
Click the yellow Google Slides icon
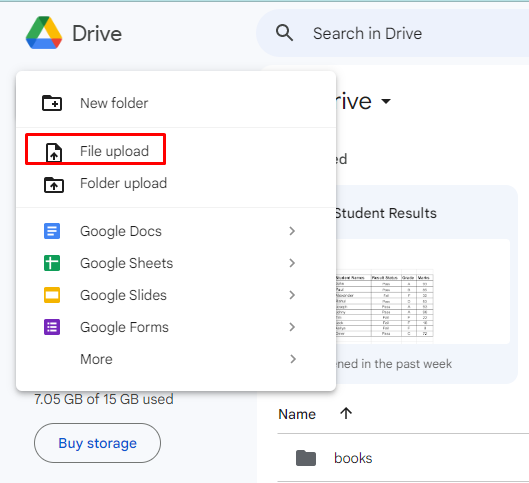52,295
